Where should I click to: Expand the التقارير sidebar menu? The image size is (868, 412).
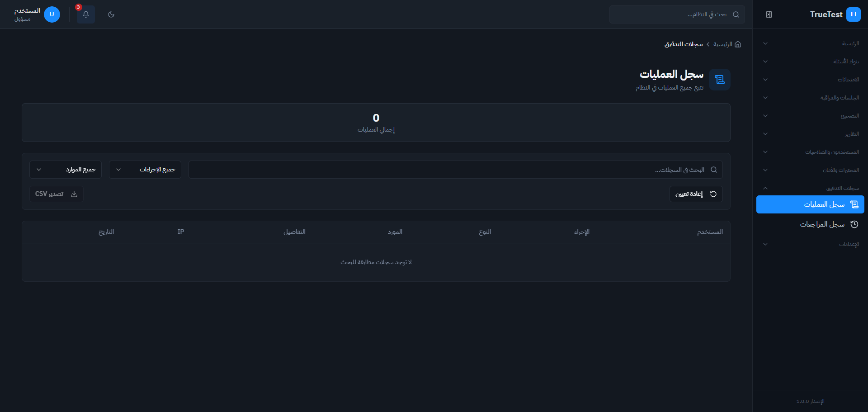coord(810,134)
